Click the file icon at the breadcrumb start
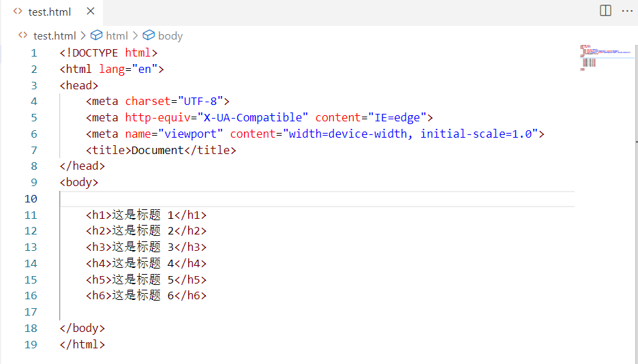638x364 pixels. [23, 35]
